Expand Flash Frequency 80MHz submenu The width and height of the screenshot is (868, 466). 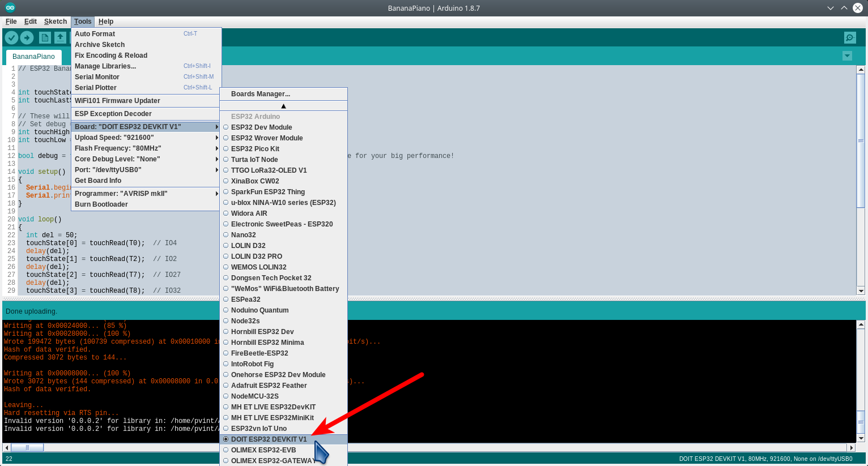pyautogui.click(x=146, y=148)
